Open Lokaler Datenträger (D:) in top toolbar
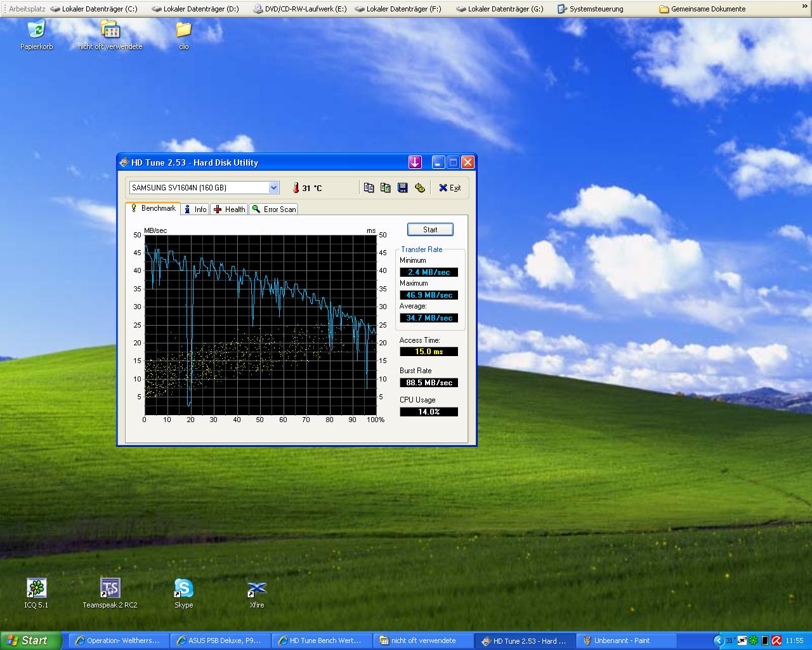This screenshot has height=650, width=812. tap(195, 9)
